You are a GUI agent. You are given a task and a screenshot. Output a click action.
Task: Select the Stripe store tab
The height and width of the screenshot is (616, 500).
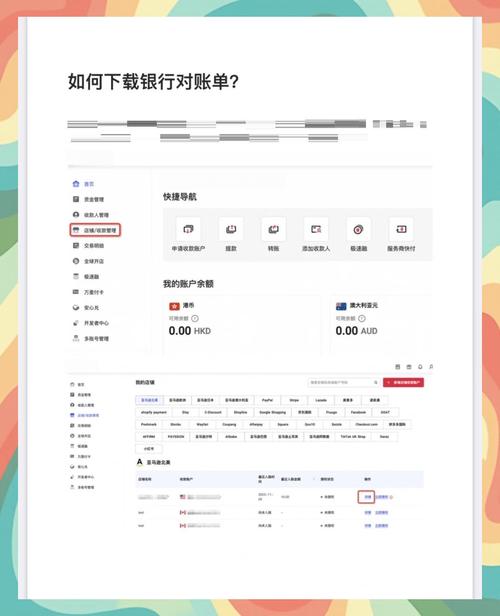point(294,400)
